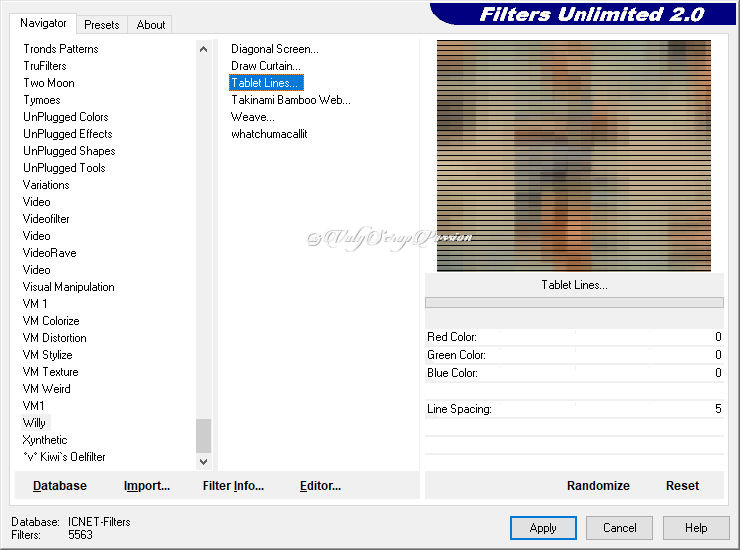
Task: Select Tymoes category
Action: [42, 100]
